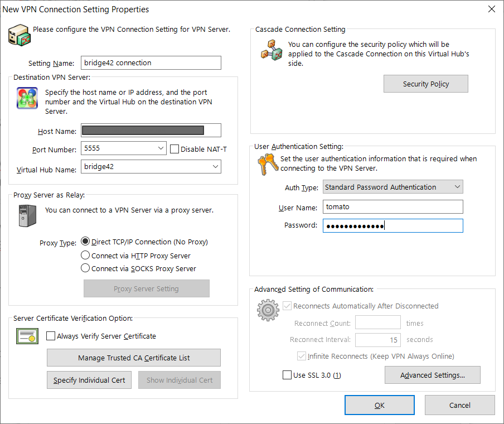Click the cascade connection keys icon

coord(270,50)
